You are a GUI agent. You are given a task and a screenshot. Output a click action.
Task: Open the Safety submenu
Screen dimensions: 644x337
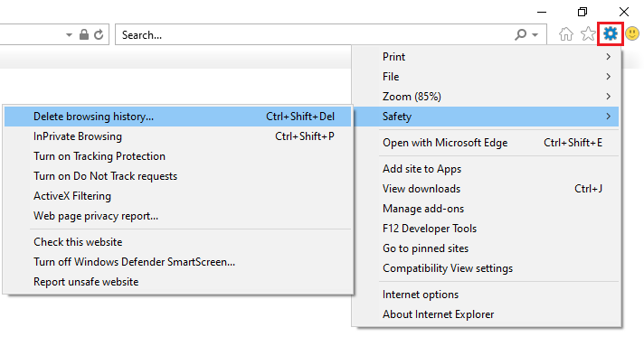pyautogui.click(x=487, y=117)
